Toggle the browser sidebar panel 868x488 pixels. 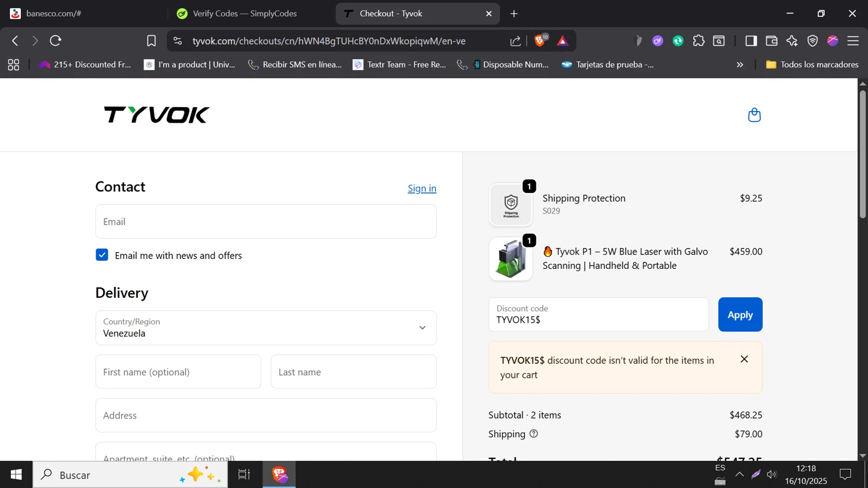(x=751, y=40)
